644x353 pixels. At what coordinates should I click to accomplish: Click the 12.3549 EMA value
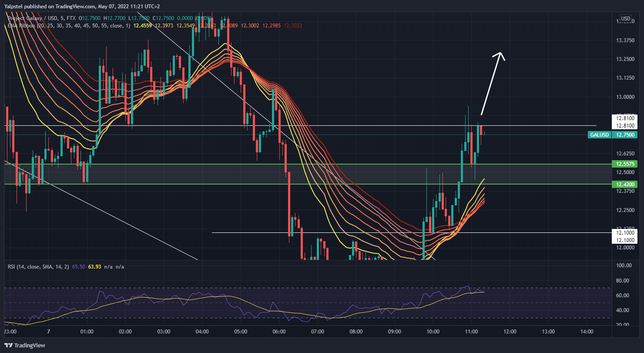(x=186, y=26)
